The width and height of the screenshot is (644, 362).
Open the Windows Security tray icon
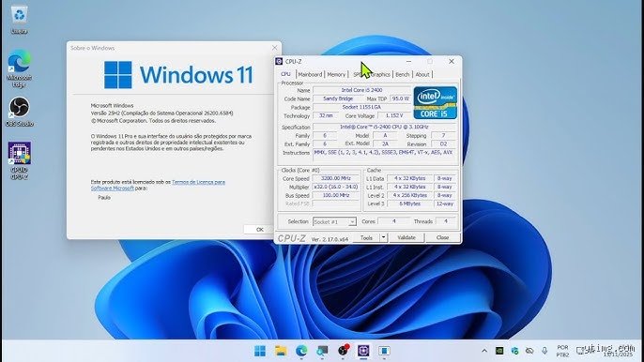514,351
